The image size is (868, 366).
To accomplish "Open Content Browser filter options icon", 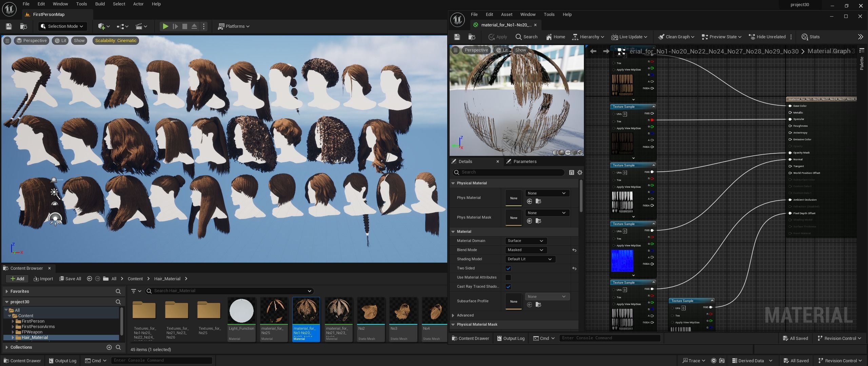I will [x=136, y=291].
